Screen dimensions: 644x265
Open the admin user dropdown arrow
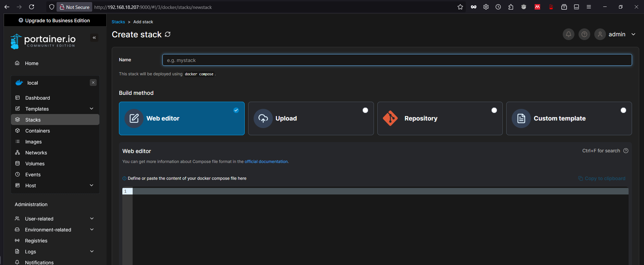633,34
